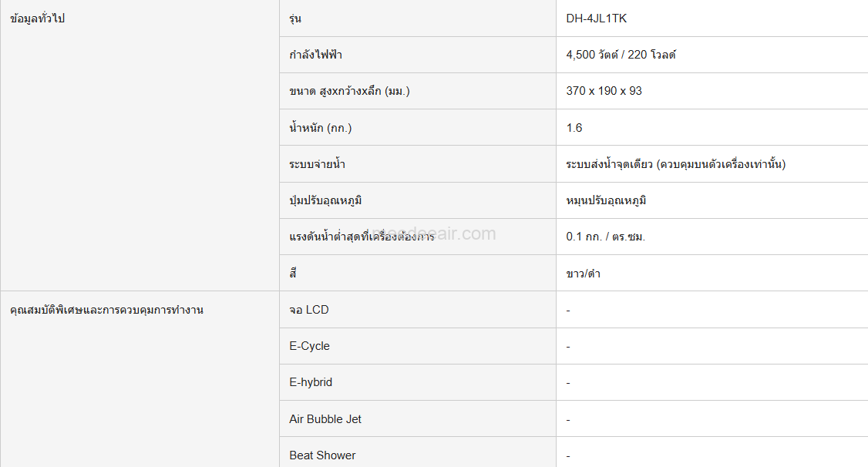Viewport: 868px width, 467px height.
Task: Click the ปุ่มปรับอุณหภูมิ row label
Action: coord(325,200)
